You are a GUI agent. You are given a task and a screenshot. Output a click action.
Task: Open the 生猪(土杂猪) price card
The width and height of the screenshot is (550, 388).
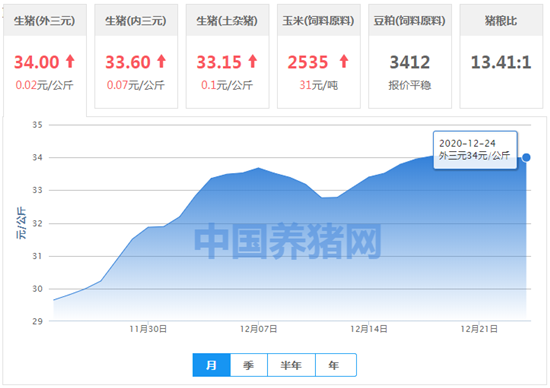click(x=227, y=56)
